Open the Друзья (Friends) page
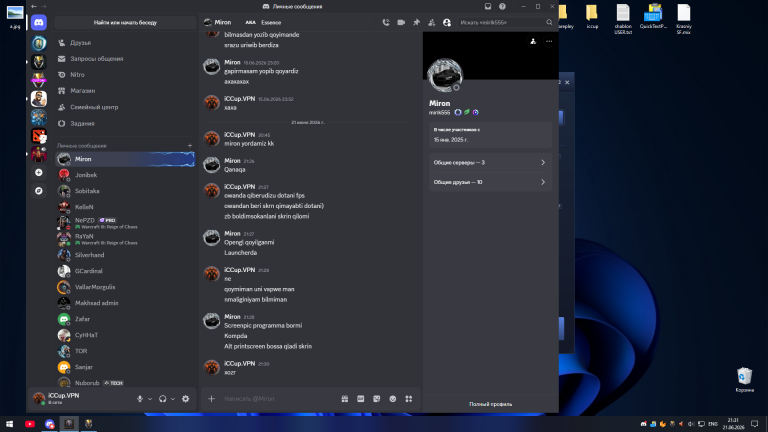 pyautogui.click(x=125, y=43)
